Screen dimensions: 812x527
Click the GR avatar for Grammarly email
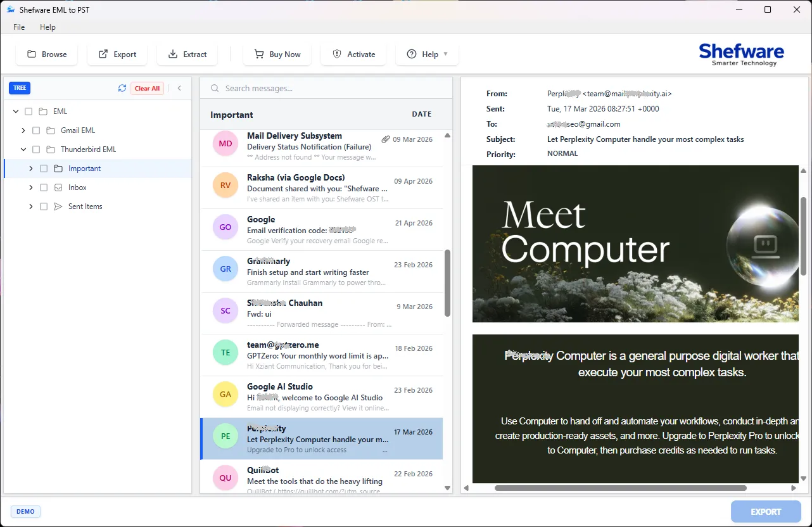click(x=225, y=269)
